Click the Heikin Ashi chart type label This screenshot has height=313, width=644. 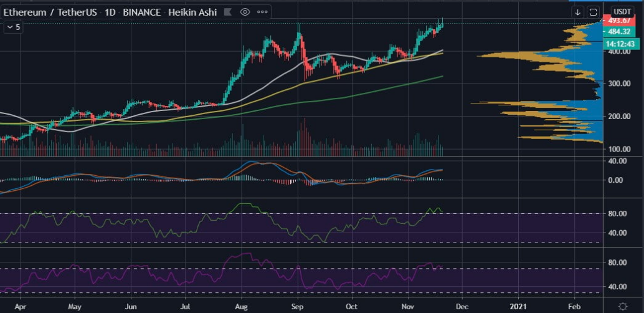pos(192,12)
